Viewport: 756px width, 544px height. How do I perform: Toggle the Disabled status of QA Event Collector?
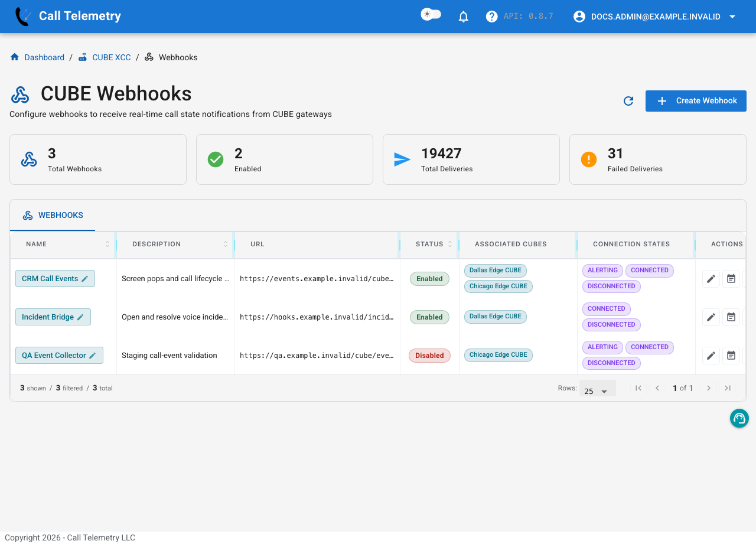429,356
